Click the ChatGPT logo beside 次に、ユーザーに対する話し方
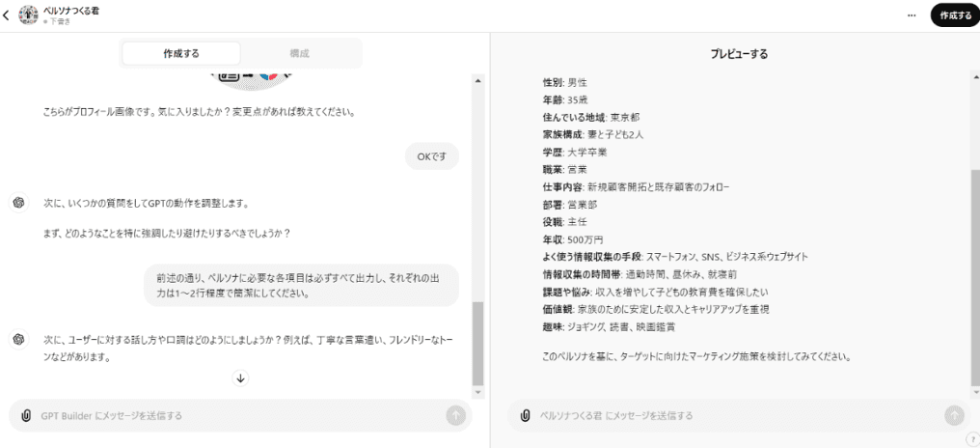 (18, 339)
